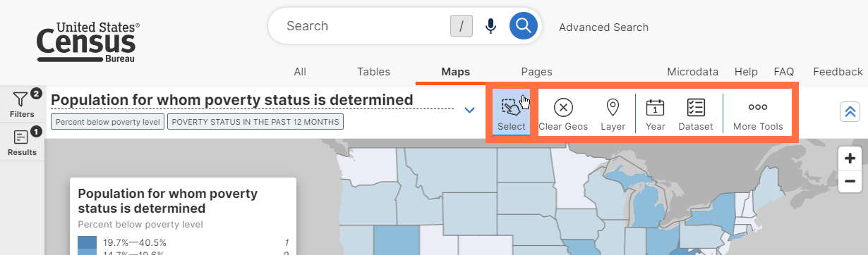Click the microphone voice search icon
Viewport: 868px width, 255px height.
(x=490, y=27)
